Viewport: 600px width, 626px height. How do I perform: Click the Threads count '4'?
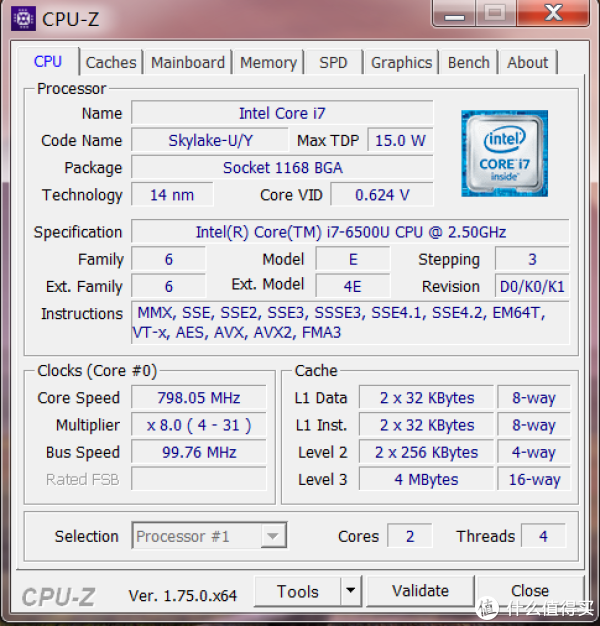tap(543, 536)
